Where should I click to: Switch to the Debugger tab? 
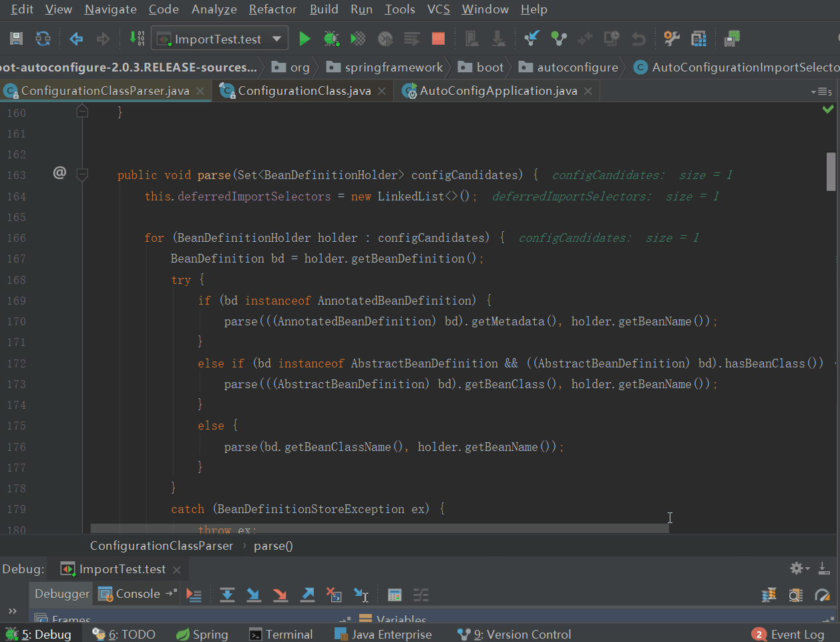[61, 594]
